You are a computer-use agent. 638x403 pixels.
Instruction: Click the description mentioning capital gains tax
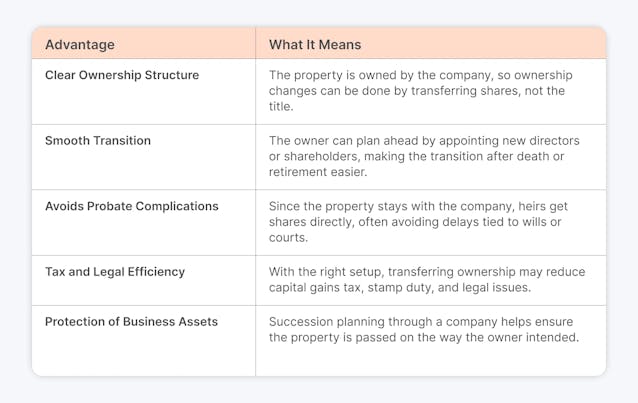tap(427, 279)
